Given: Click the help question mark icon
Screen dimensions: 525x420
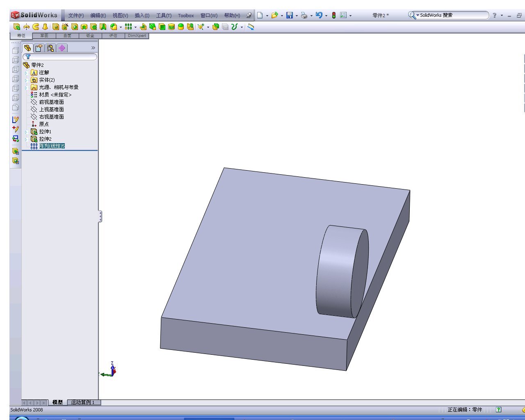Looking at the screenshot, I should [494, 15].
